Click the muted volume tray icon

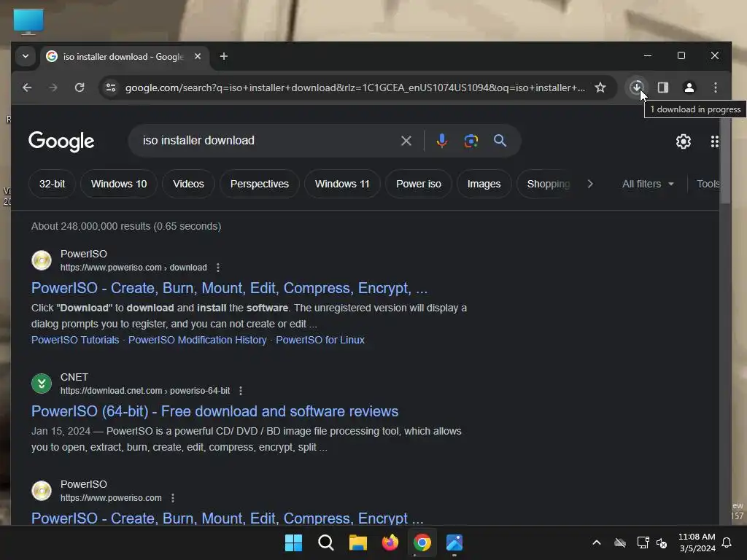tap(661, 542)
